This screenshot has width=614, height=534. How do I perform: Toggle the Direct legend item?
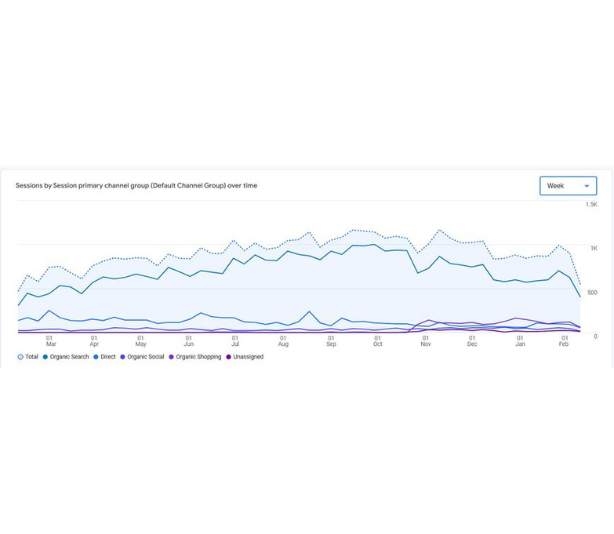[107, 357]
